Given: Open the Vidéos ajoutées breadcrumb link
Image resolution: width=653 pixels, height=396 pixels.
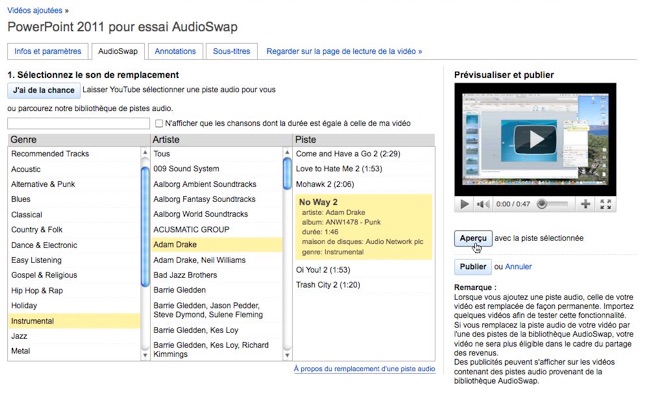Looking at the screenshot, I should point(35,10).
